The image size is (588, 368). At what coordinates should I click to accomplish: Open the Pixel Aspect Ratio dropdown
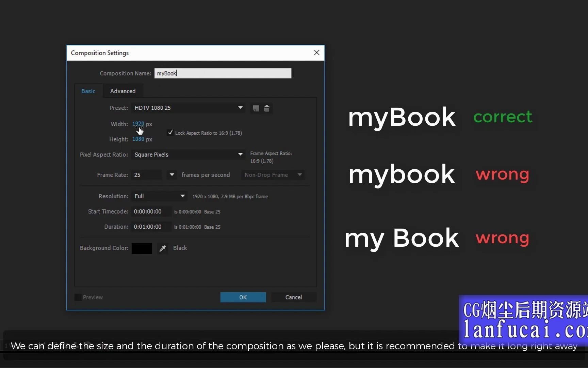tap(188, 155)
